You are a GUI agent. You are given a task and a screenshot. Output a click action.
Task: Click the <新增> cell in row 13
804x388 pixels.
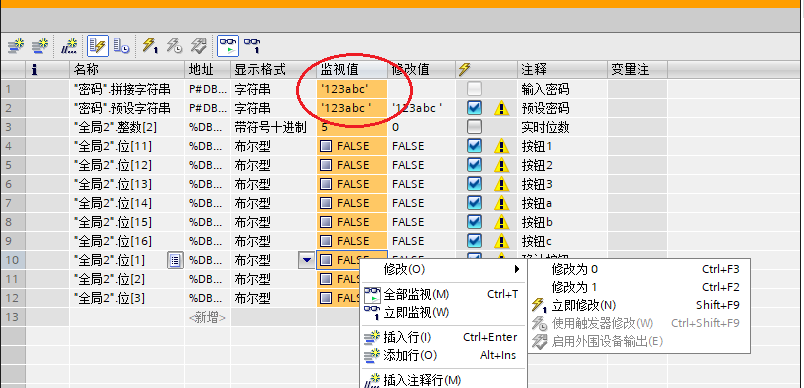[x=207, y=317]
